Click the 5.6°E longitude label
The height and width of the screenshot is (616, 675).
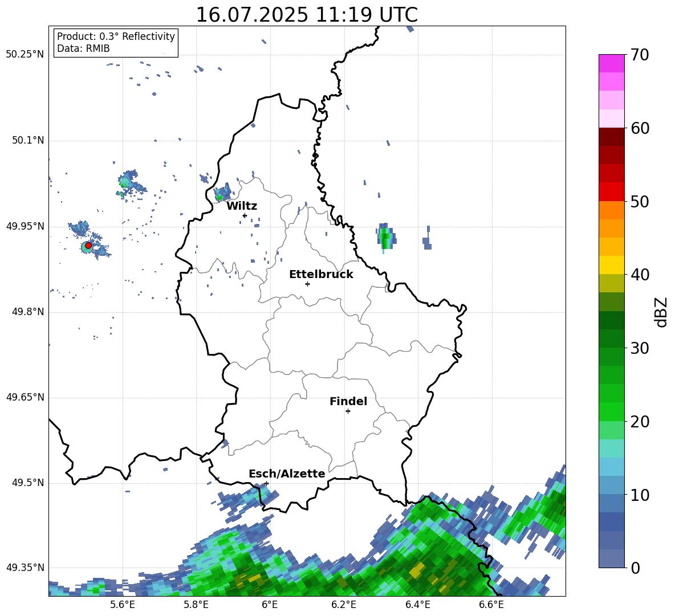pos(122,605)
